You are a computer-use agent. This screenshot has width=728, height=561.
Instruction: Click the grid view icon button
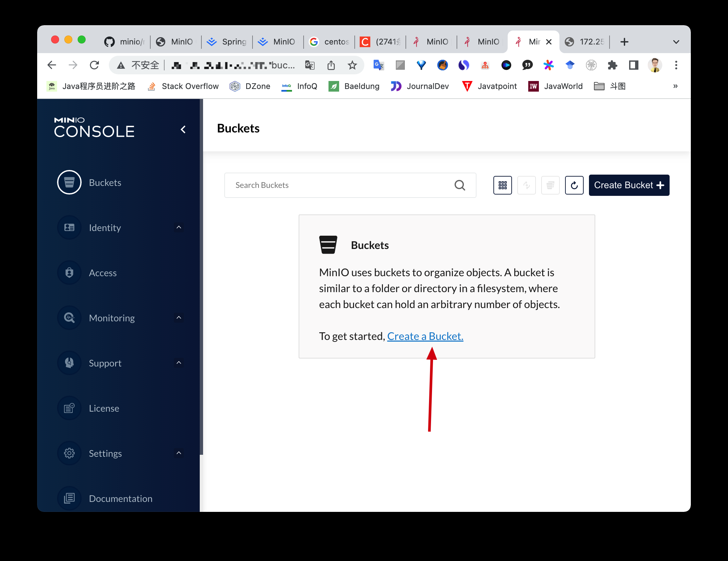pyautogui.click(x=502, y=185)
